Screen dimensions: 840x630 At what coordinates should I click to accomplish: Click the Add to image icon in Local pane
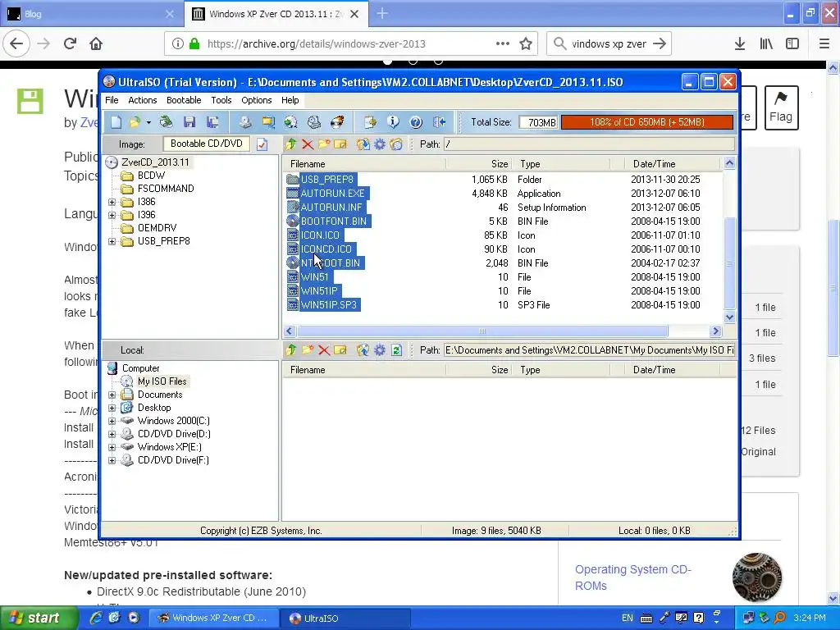click(363, 349)
